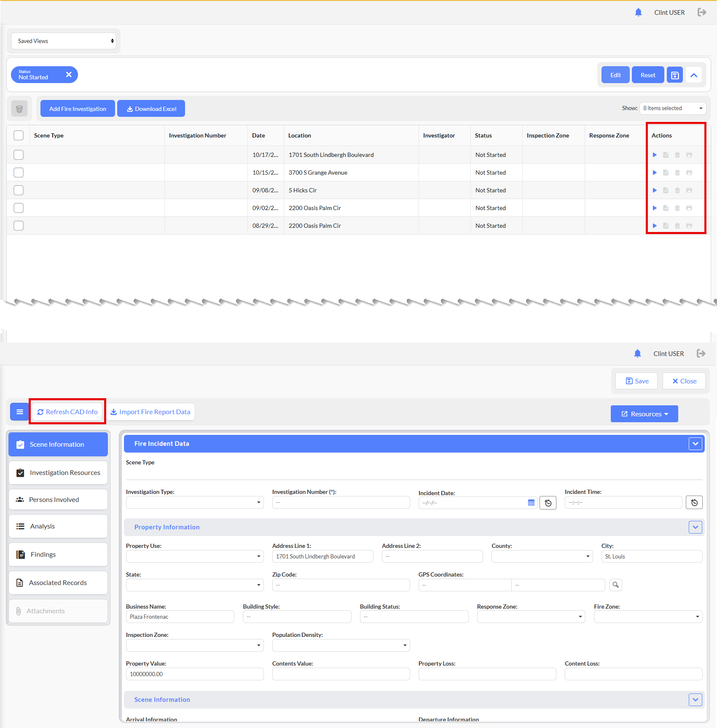The height and width of the screenshot is (728, 717).
Task: Check the box for the 5 Hicks Cir row
Action: tap(19, 190)
